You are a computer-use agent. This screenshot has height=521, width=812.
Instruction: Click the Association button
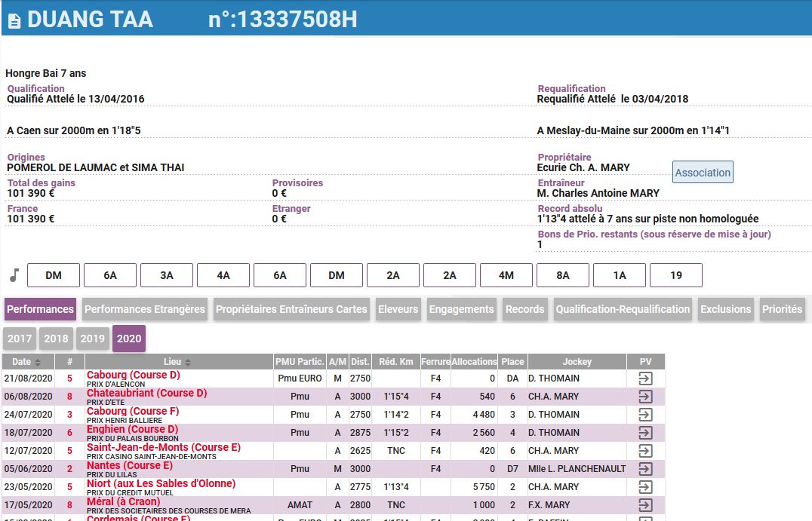(702, 173)
